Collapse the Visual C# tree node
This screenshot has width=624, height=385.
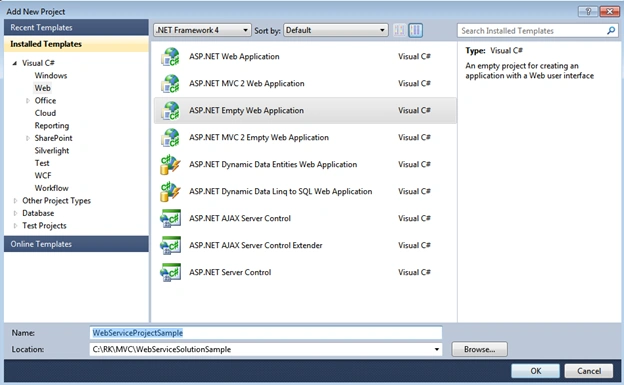tap(15, 63)
